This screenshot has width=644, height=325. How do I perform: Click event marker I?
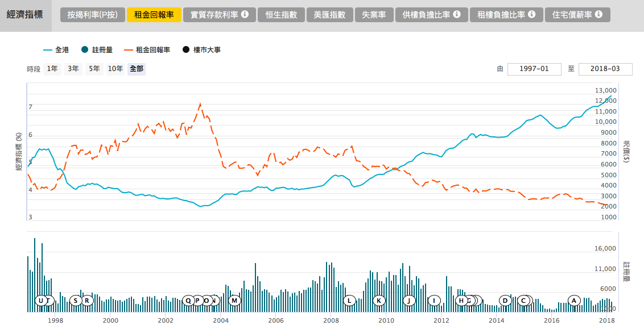[434, 301]
